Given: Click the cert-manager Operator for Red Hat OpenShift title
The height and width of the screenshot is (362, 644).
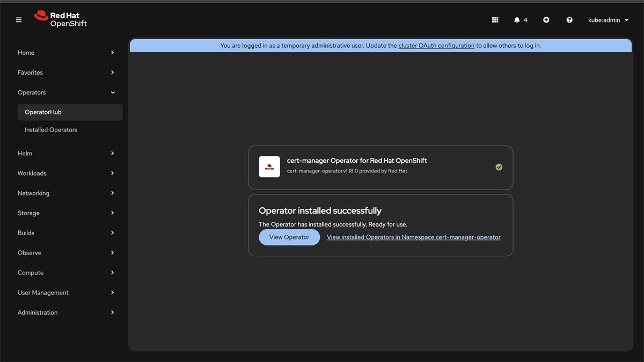Looking at the screenshot, I should coord(357,161).
